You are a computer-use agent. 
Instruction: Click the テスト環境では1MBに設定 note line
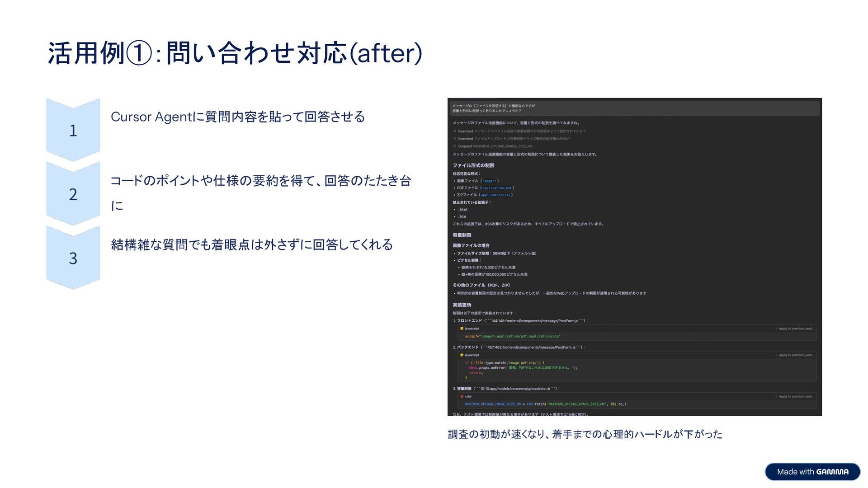(x=520, y=414)
